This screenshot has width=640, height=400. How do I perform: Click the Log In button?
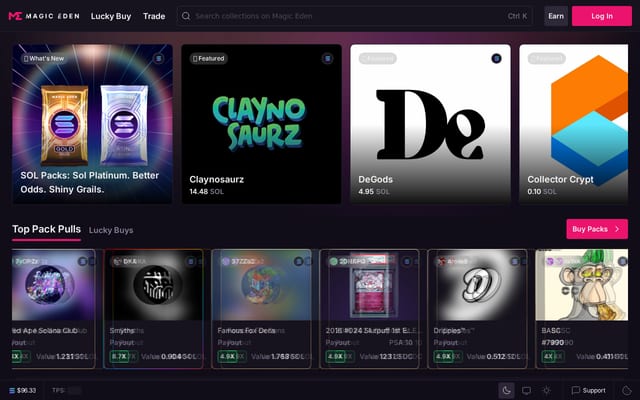tap(602, 16)
